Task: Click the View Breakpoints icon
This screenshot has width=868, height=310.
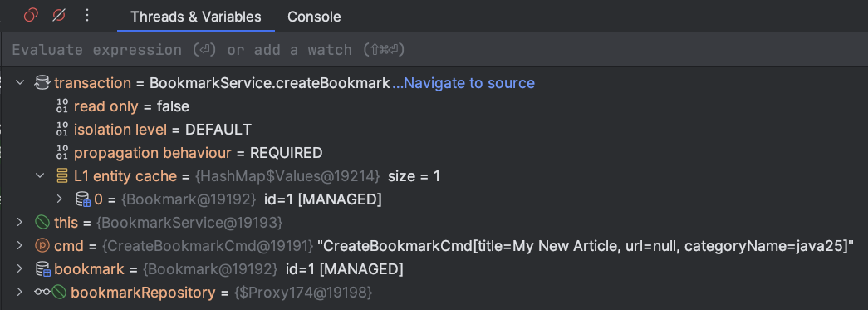Action: point(31,16)
